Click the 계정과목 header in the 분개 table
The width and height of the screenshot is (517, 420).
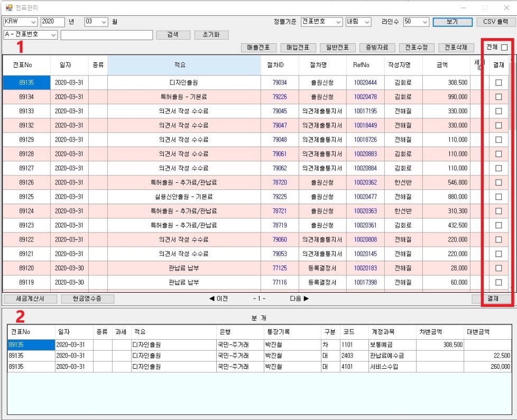point(392,332)
